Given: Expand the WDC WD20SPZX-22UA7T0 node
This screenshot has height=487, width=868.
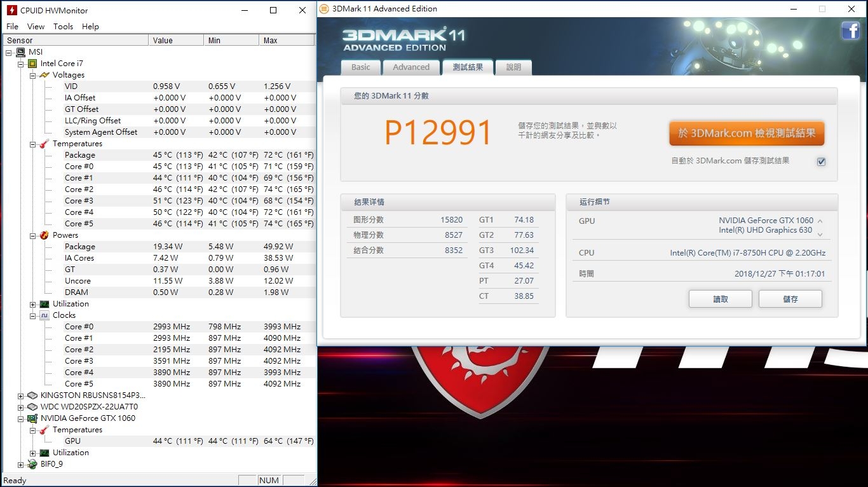Looking at the screenshot, I should [21, 407].
